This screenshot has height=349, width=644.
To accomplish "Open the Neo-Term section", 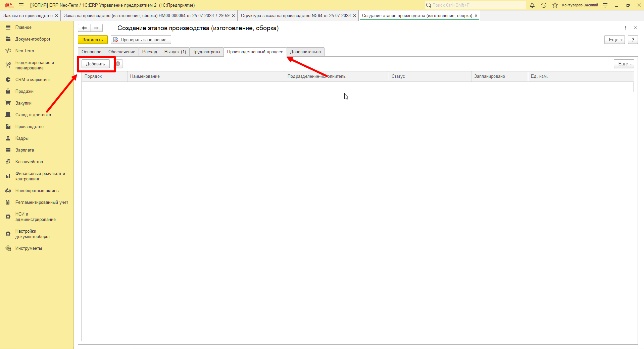I will coord(24,51).
